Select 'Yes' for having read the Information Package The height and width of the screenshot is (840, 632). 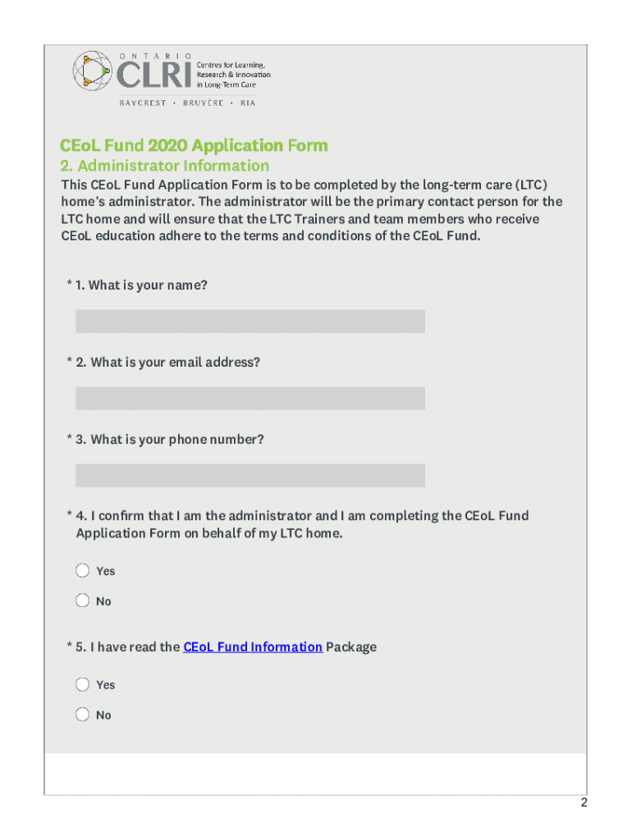click(83, 684)
